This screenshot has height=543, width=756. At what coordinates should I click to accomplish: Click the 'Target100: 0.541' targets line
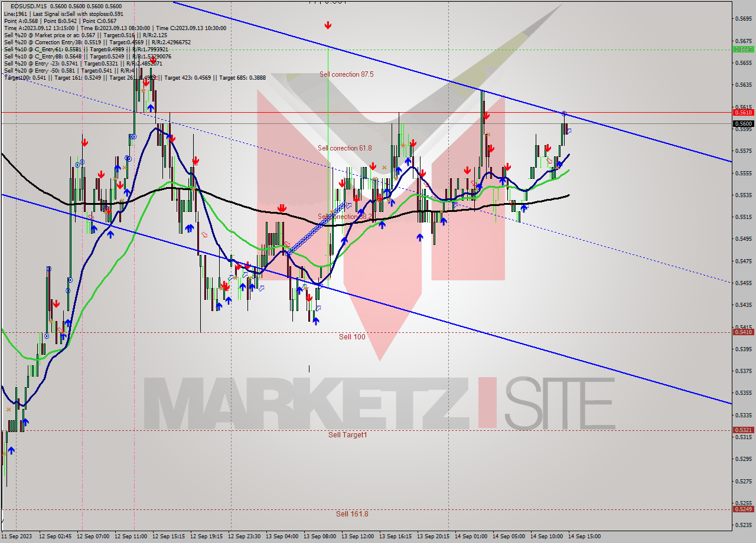point(135,77)
